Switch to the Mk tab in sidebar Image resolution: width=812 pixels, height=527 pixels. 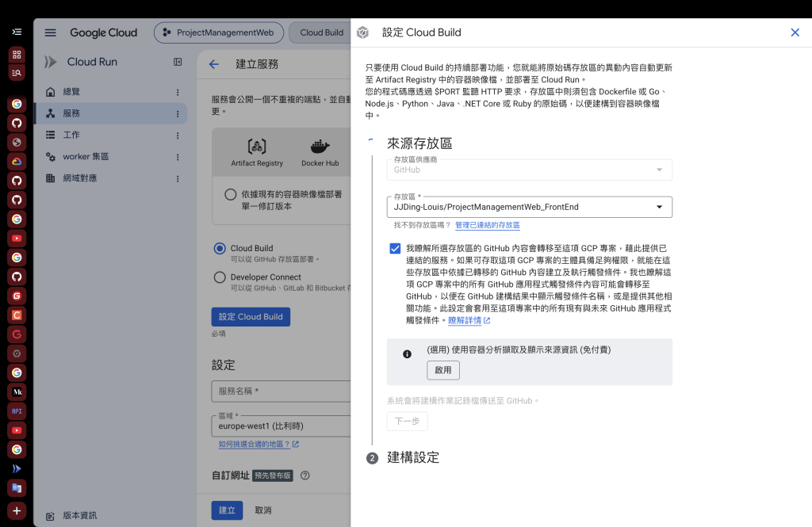[x=17, y=392]
